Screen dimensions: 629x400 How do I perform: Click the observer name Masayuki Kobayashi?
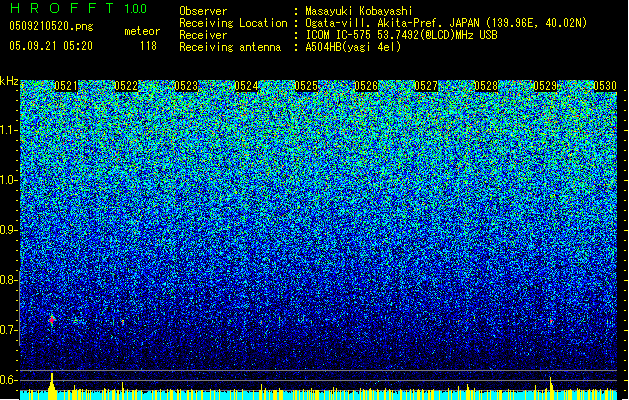359,11
